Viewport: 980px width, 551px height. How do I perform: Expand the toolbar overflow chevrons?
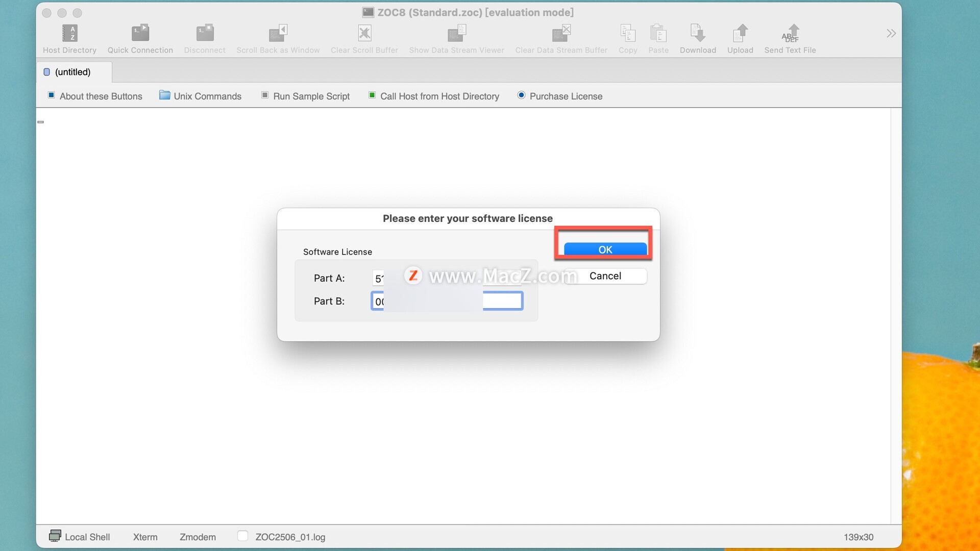891,34
